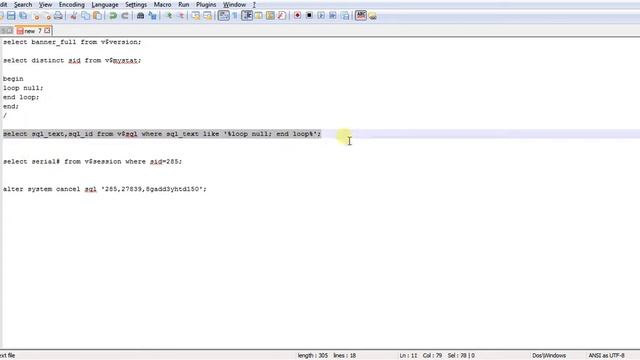Click the last toolbar icon after ABC
640x360 pixels.
(x=372, y=16)
